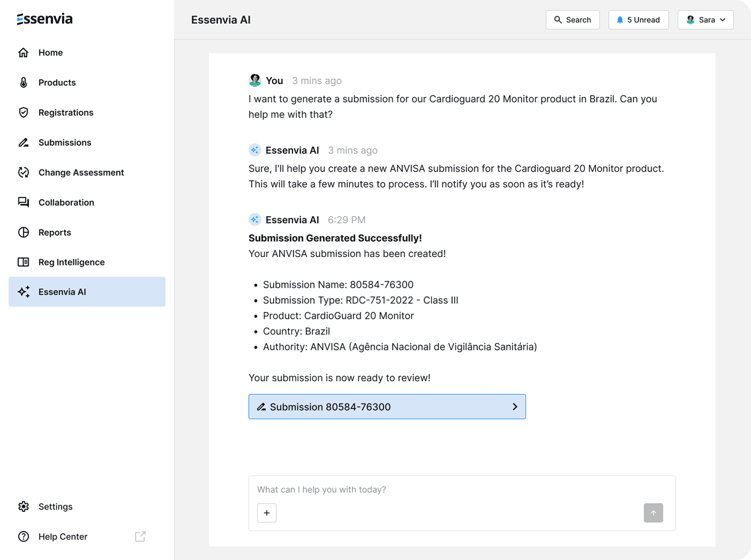Image resolution: width=751 pixels, height=560 pixels.
Task: Select the Essenvia AI sidebar item
Action: point(87,292)
